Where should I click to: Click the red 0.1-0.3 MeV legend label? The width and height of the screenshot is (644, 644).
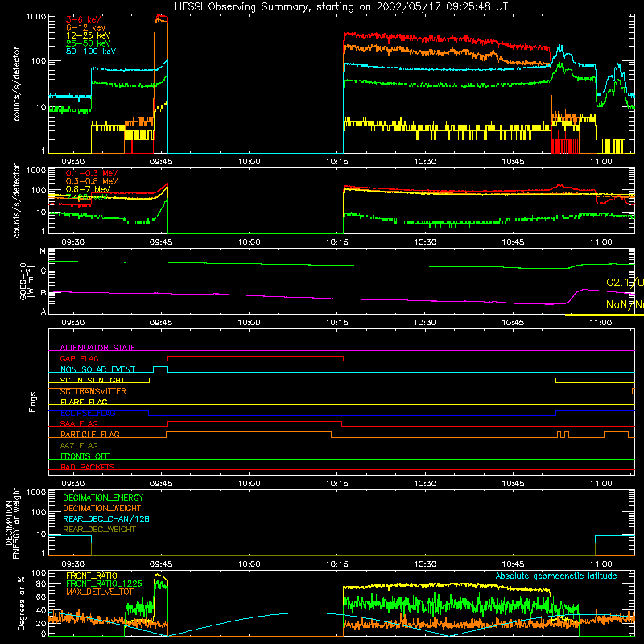point(91,173)
